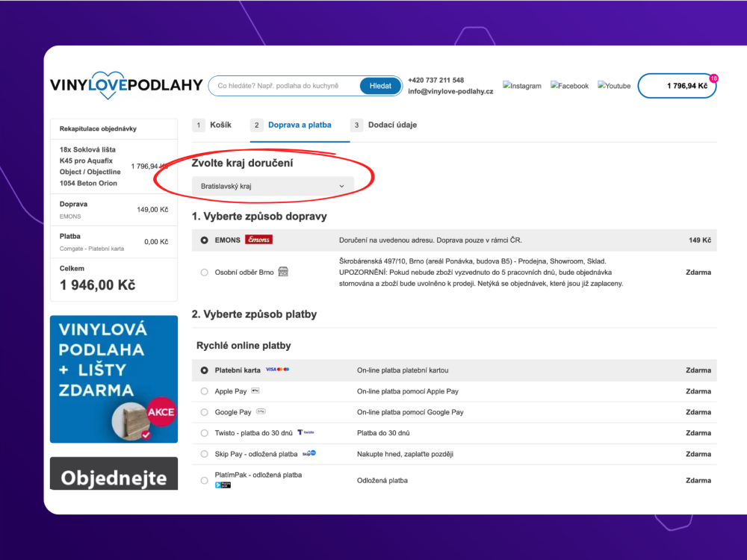Click the red EMONS carrier logo

click(x=258, y=240)
